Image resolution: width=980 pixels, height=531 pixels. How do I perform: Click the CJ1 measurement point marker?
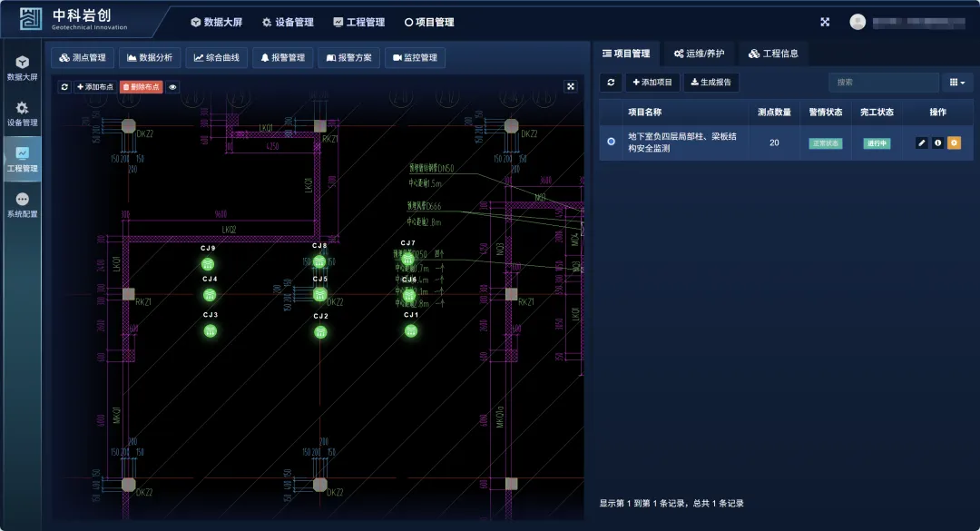pyautogui.click(x=411, y=331)
